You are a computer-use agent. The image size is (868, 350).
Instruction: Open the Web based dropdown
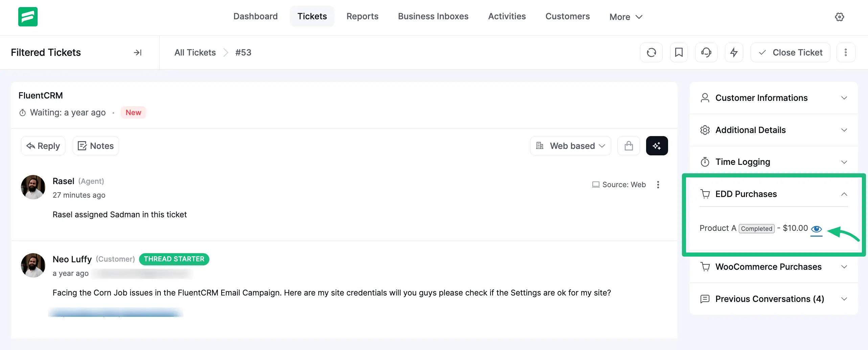coord(570,146)
